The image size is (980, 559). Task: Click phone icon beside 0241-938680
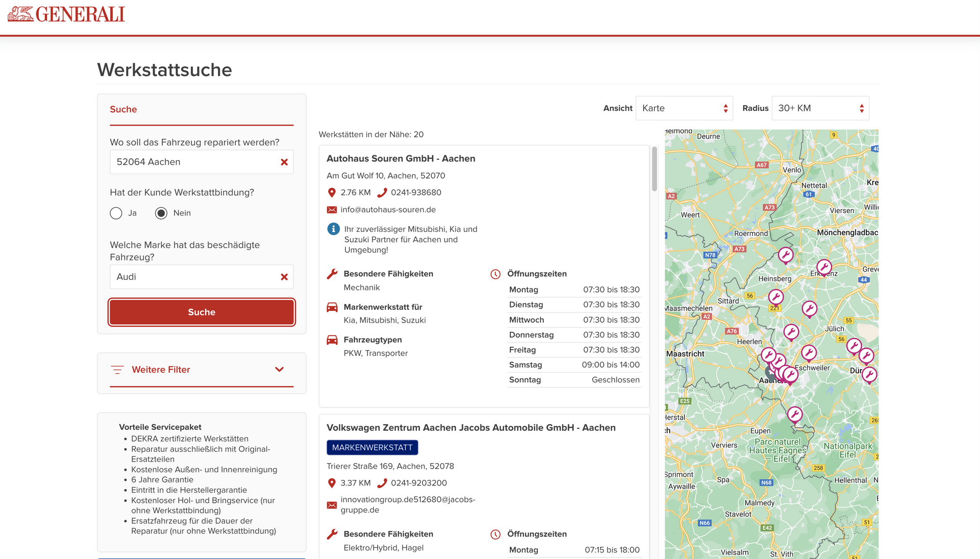(382, 192)
